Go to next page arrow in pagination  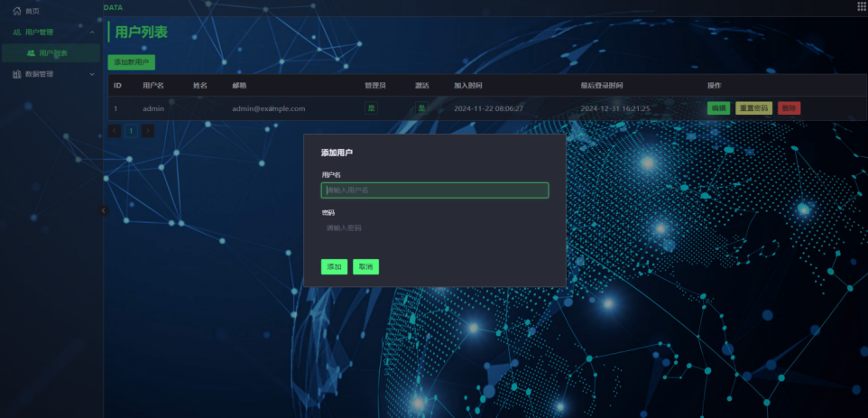(148, 131)
